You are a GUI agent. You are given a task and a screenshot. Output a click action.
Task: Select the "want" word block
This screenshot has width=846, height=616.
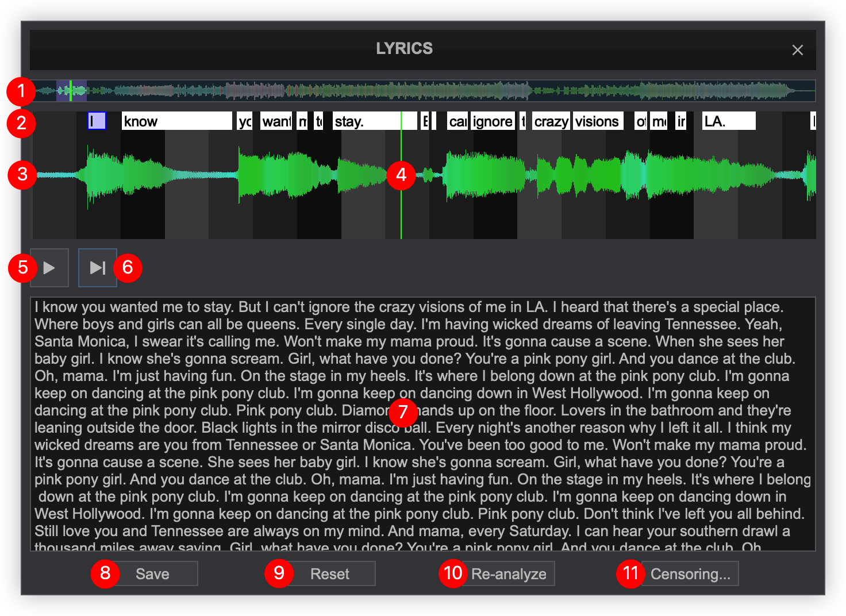pos(276,121)
